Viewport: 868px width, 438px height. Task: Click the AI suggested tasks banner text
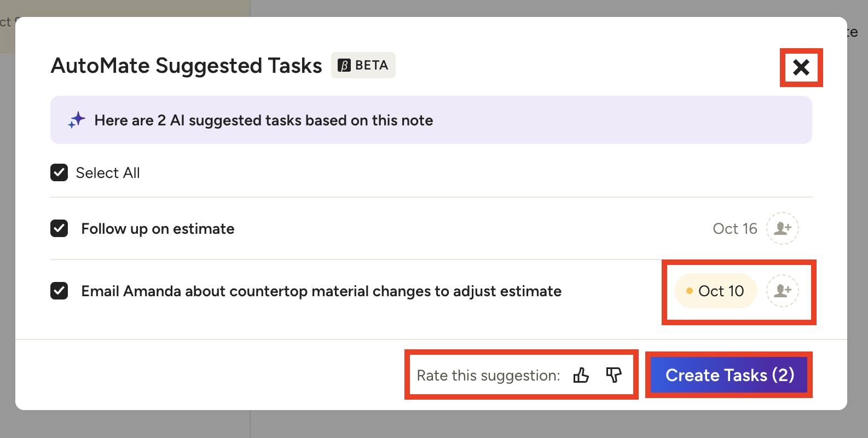(263, 120)
